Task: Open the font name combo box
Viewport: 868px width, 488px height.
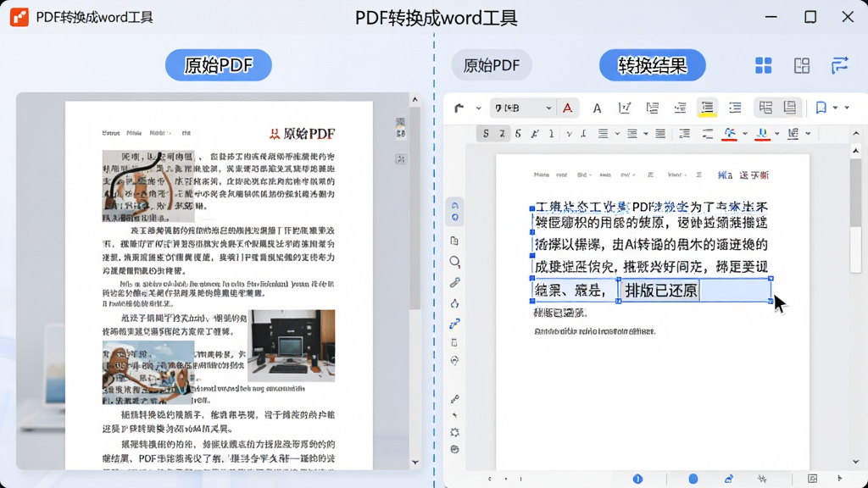Action: (522, 108)
